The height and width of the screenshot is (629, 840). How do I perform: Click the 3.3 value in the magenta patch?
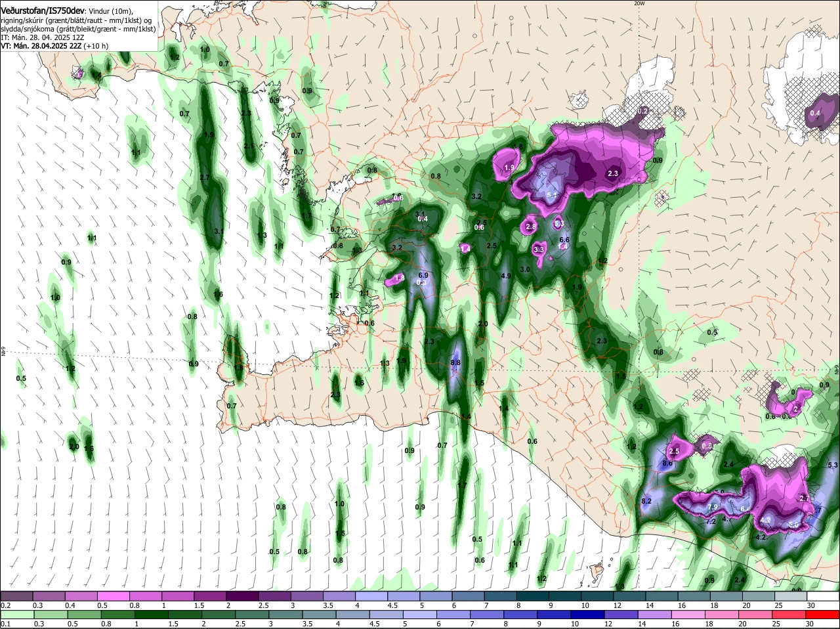click(x=539, y=249)
